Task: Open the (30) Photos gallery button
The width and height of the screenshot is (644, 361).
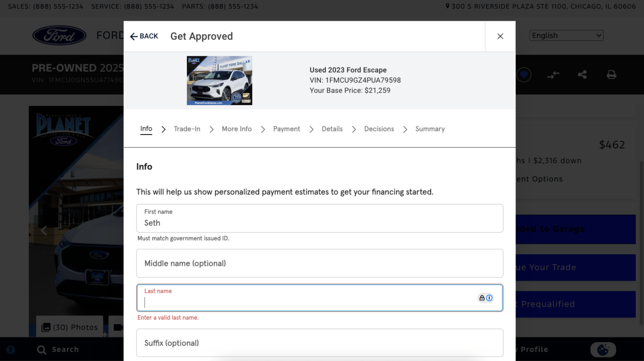Action: tap(70, 327)
